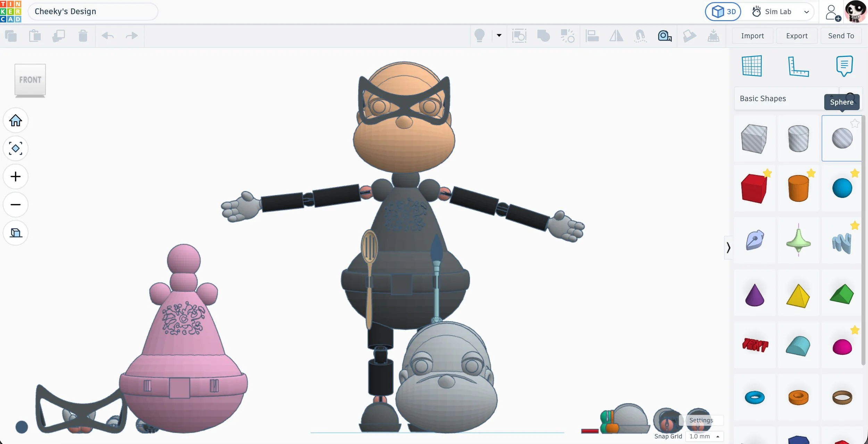Select the Scribble shape
The width and height of the screenshot is (868, 444).
click(754, 240)
